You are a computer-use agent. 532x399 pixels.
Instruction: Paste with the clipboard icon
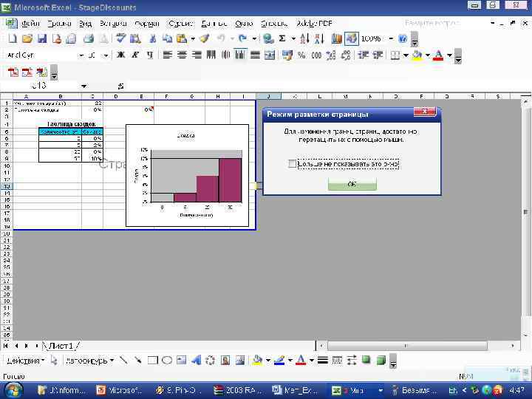[182, 38]
